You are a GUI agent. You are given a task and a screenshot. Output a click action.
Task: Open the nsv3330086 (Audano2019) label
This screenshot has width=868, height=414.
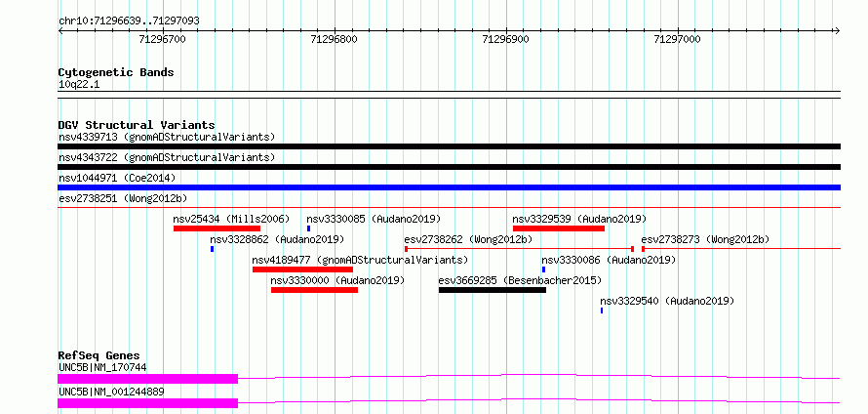[609, 260]
